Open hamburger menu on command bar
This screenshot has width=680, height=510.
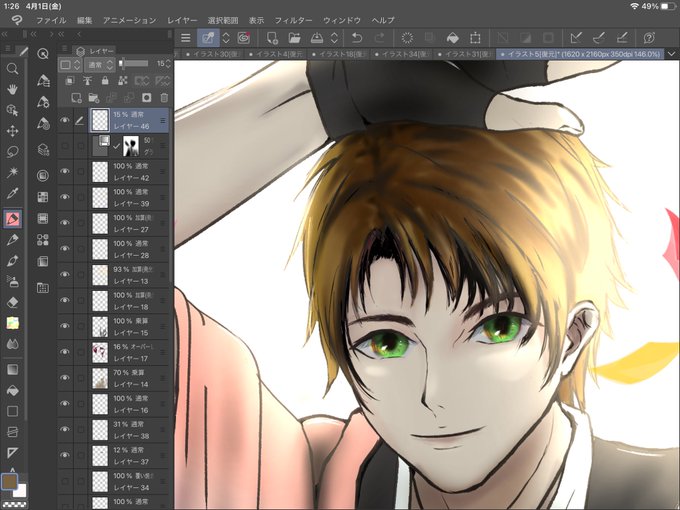tap(186, 38)
